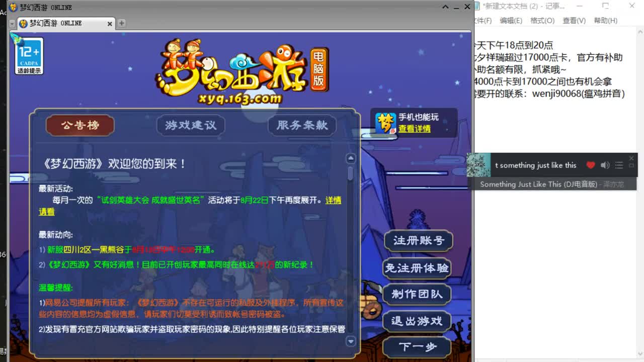Open the 制作团队 credits button
644x362 pixels.
pos(417,294)
